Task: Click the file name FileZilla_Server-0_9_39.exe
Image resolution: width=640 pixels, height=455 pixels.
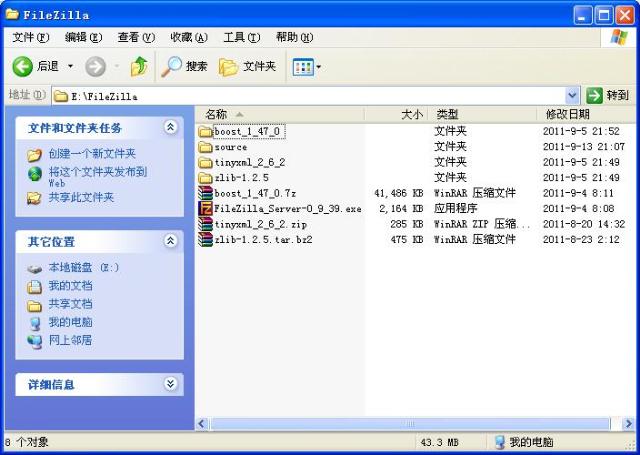Action: coord(288,209)
